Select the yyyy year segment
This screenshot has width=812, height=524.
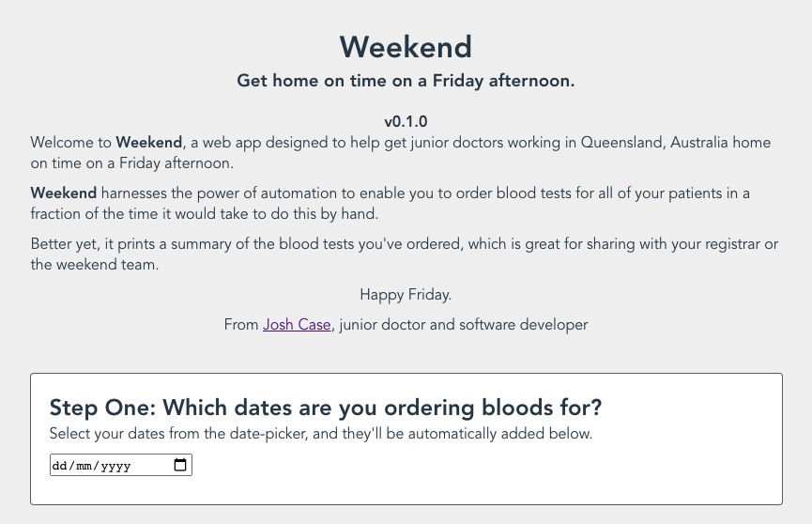[x=116, y=466]
